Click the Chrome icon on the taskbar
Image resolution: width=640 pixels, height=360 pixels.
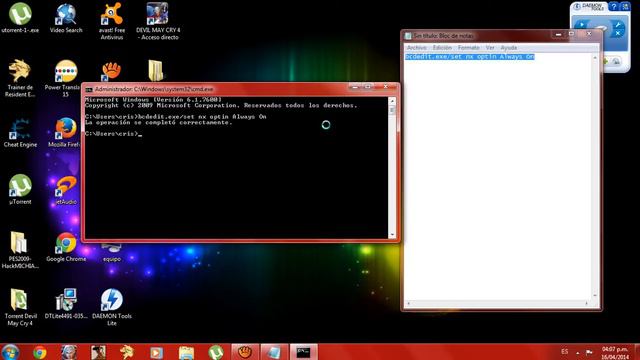tap(40, 352)
